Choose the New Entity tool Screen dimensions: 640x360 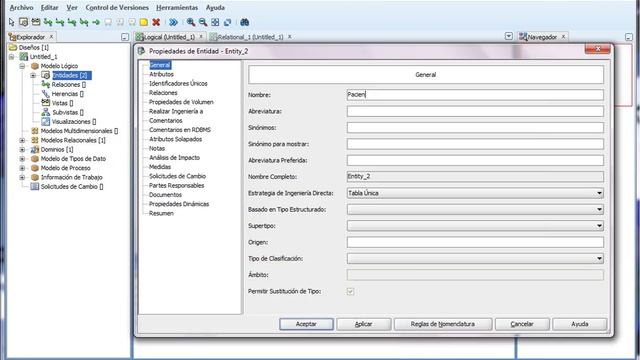click(24, 22)
